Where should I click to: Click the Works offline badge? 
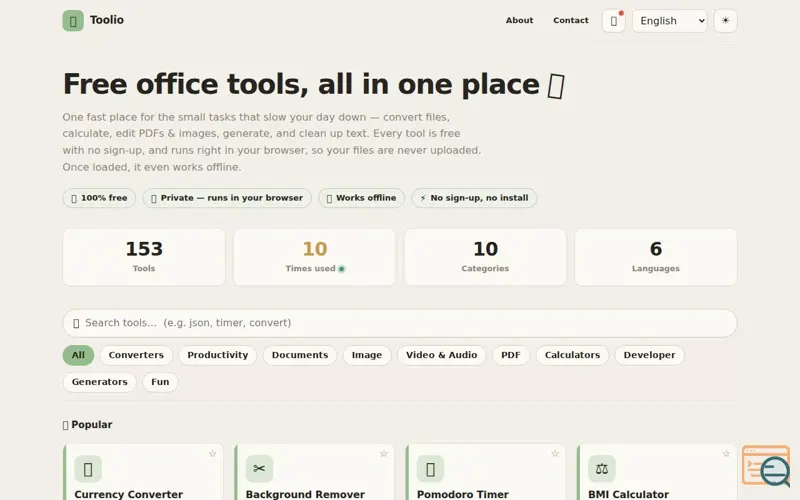(361, 198)
